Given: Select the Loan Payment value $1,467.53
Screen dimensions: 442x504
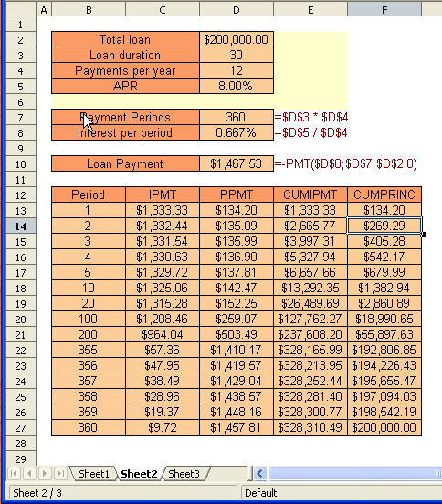Looking at the screenshot, I should [x=237, y=163].
